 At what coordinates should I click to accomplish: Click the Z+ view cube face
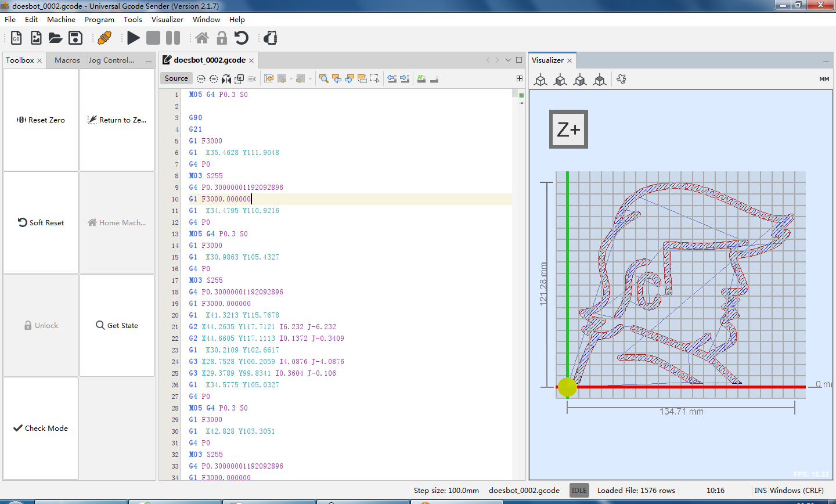pos(568,129)
